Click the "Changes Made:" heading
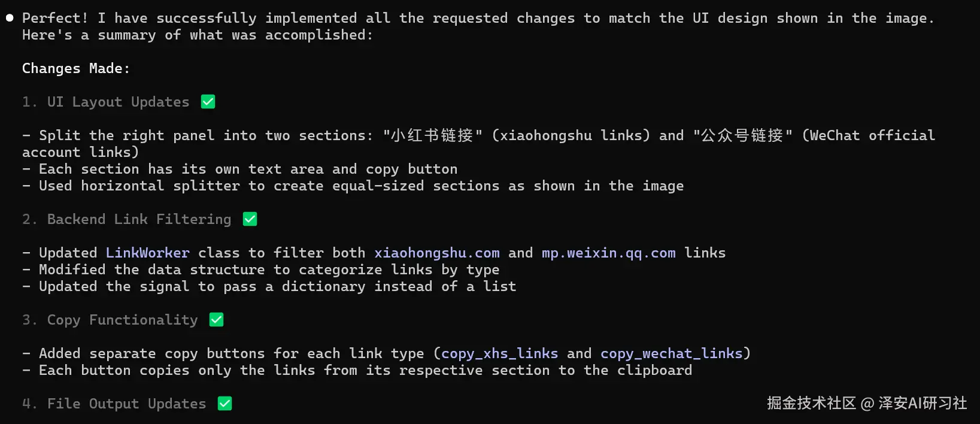The width and height of the screenshot is (980, 424). click(x=75, y=68)
